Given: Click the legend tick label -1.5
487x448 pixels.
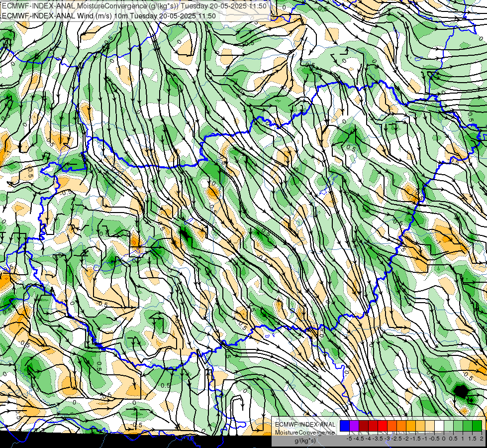Looking at the screenshot, I should point(416,439).
